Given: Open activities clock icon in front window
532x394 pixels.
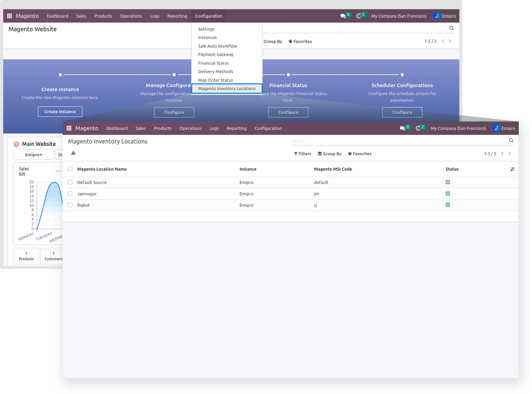Looking at the screenshot, I should (418, 128).
